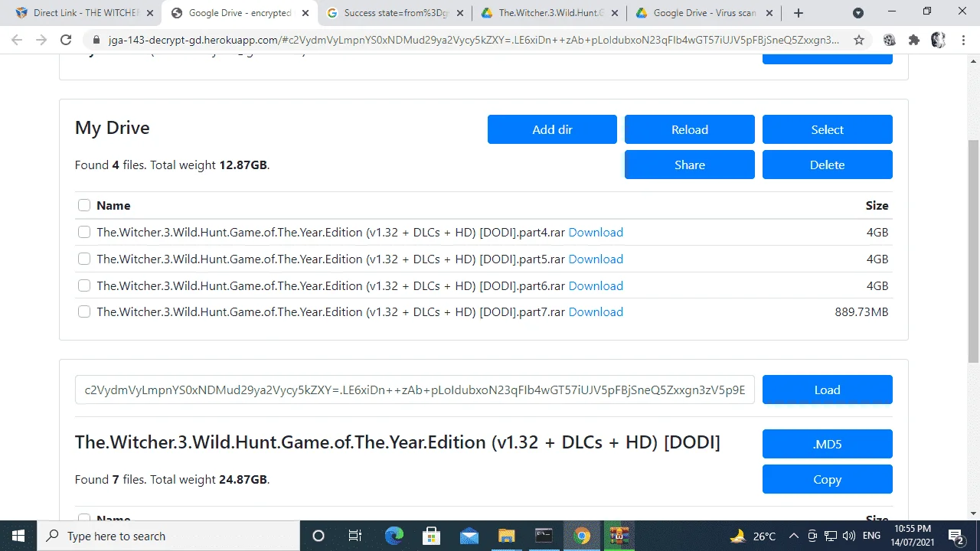Screen dimensions: 980x551
Task: Click the site info lock icon
Action: coord(96,40)
